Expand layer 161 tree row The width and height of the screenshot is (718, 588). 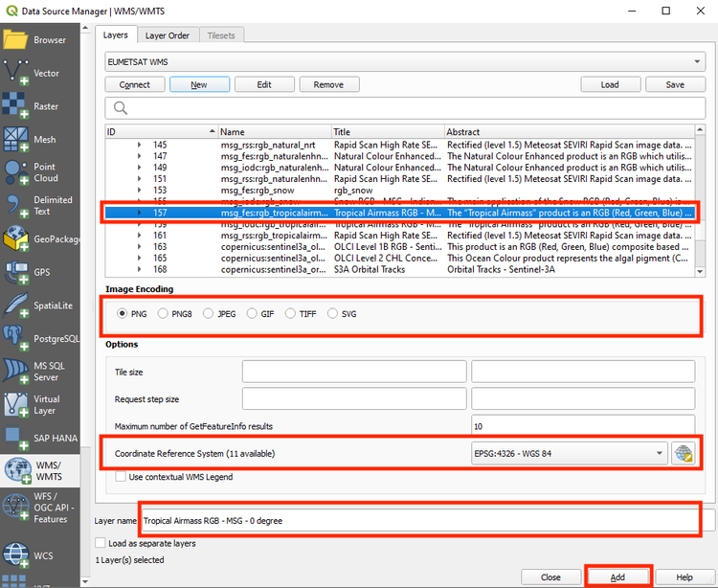(140, 235)
